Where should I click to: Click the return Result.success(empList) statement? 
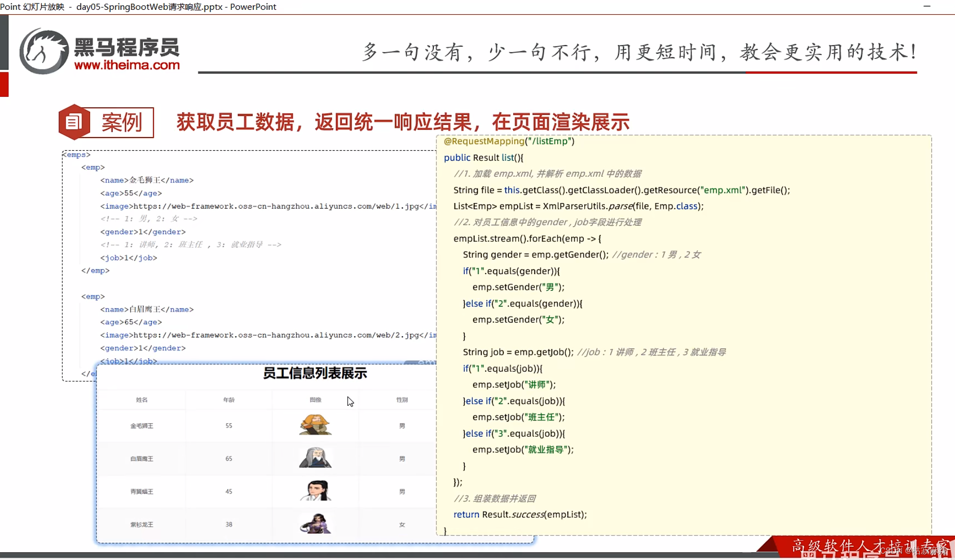pos(520,514)
